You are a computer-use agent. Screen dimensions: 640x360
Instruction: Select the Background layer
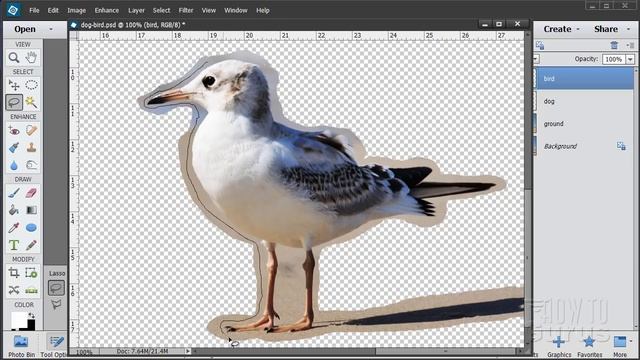pyautogui.click(x=584, y=146)
